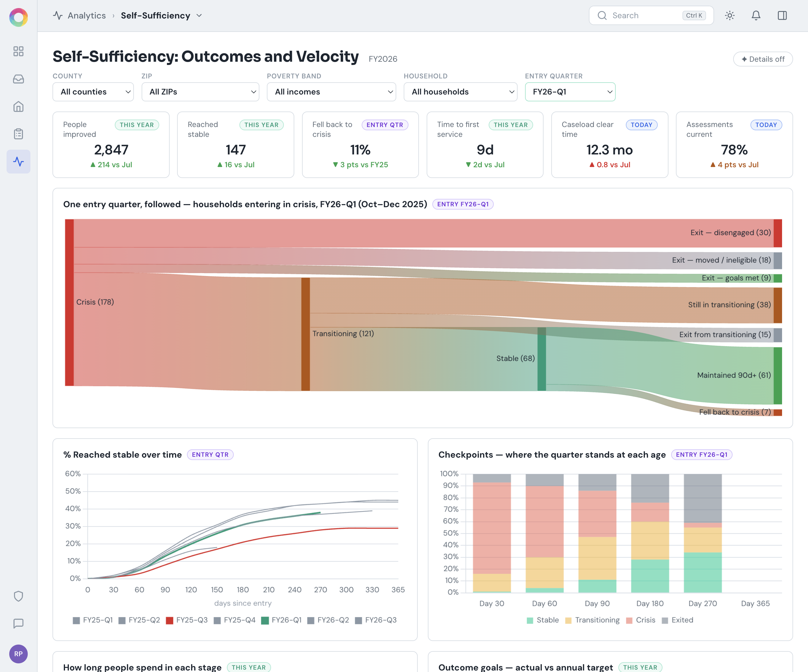Click the Crisis legend swatch in Checkpoints
808x672 pixels.
coord(629,620)
